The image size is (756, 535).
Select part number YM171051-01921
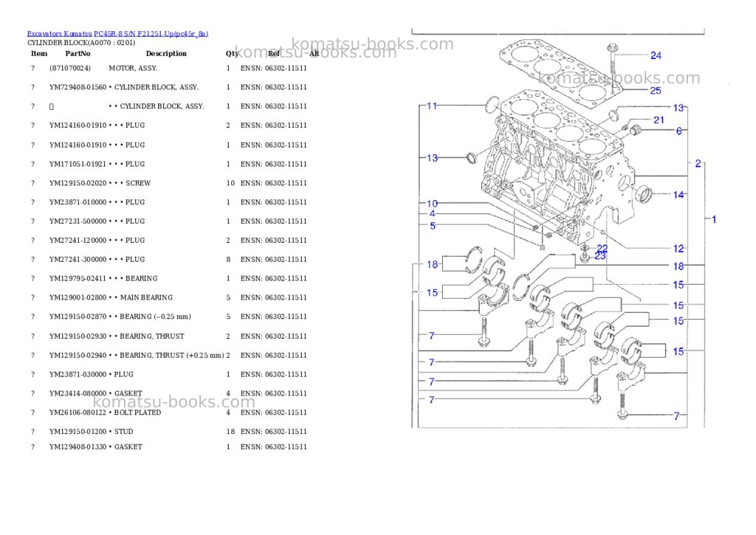click(78, 165)
